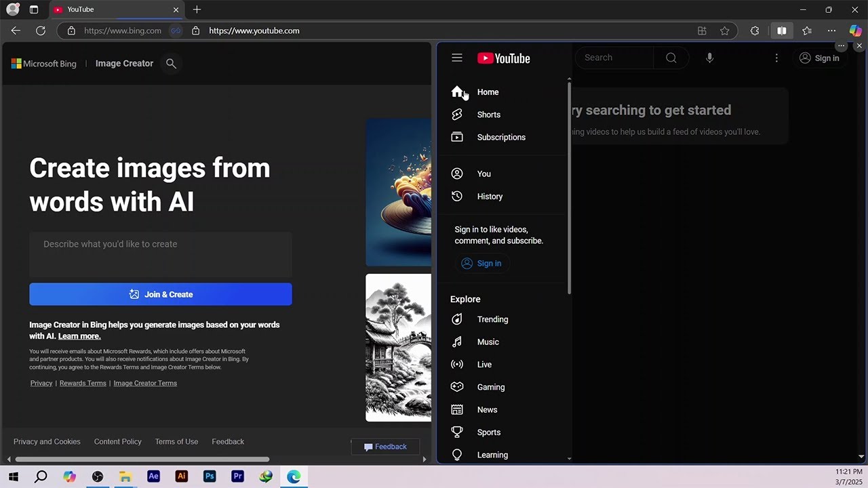
Task: Click the colorful music record thumbnail
Action: [x=398, y=192]
